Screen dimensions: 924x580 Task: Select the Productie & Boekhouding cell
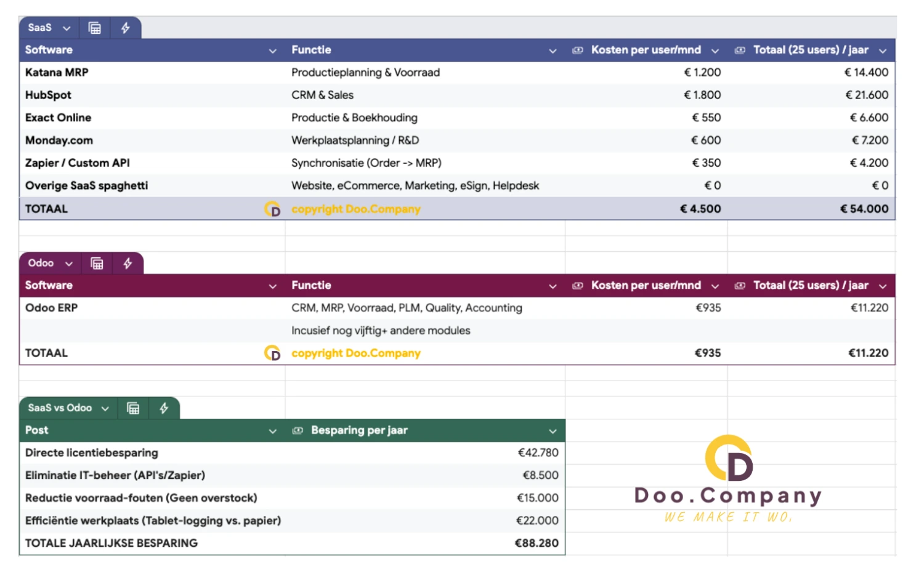click(425, 118)
